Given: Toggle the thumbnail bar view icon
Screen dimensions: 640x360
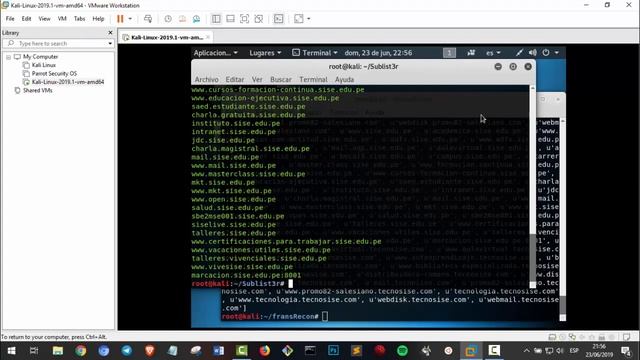Looking at the screenshot, I should (230, 19).
